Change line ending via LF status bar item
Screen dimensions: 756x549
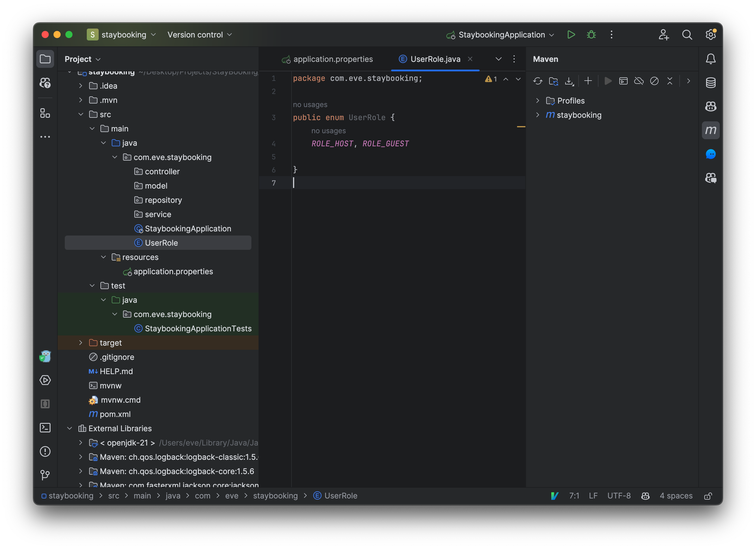click(x=593, y=496)
